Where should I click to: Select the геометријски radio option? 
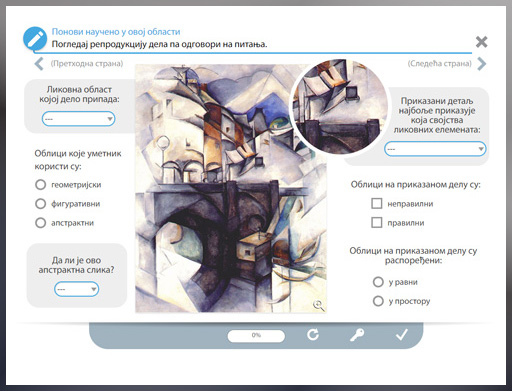(x=40, y=184)
